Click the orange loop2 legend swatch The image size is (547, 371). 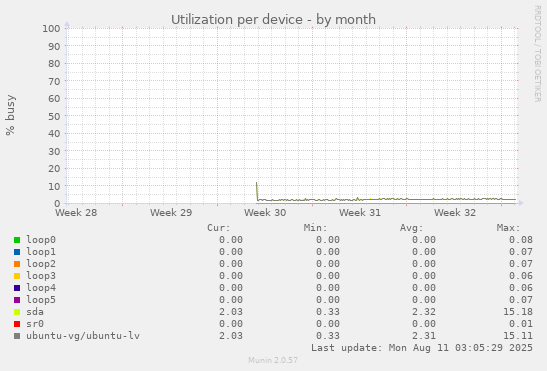click(17, 264)
